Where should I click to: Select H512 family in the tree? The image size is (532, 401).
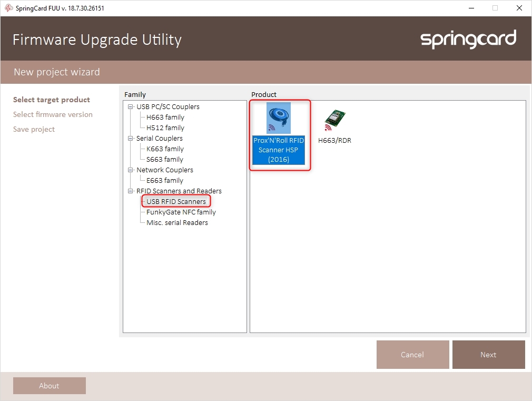165,128
